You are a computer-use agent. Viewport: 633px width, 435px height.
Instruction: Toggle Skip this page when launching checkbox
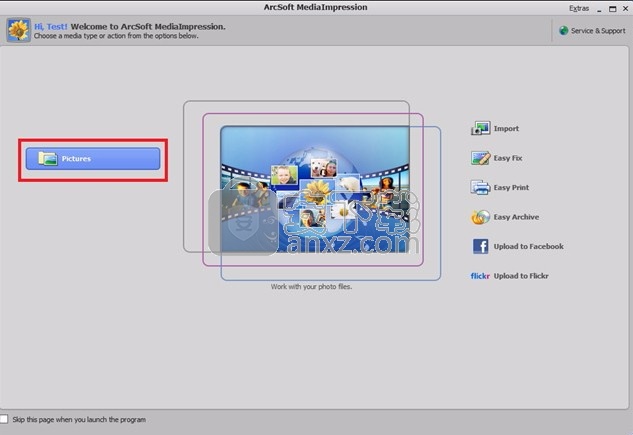[4, 419]
